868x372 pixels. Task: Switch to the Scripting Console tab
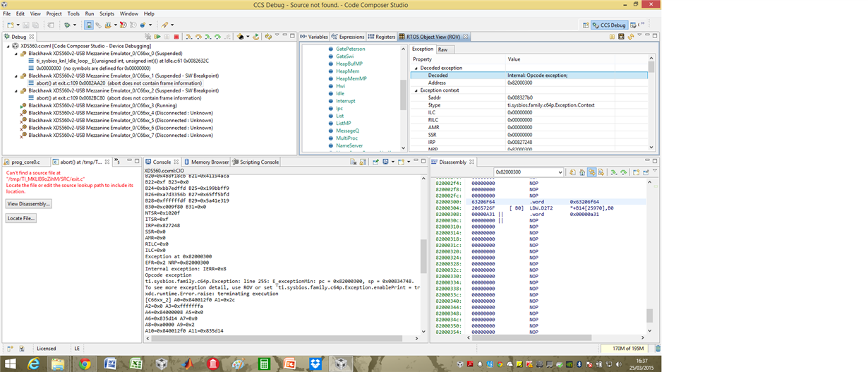(x=255, y=162)
